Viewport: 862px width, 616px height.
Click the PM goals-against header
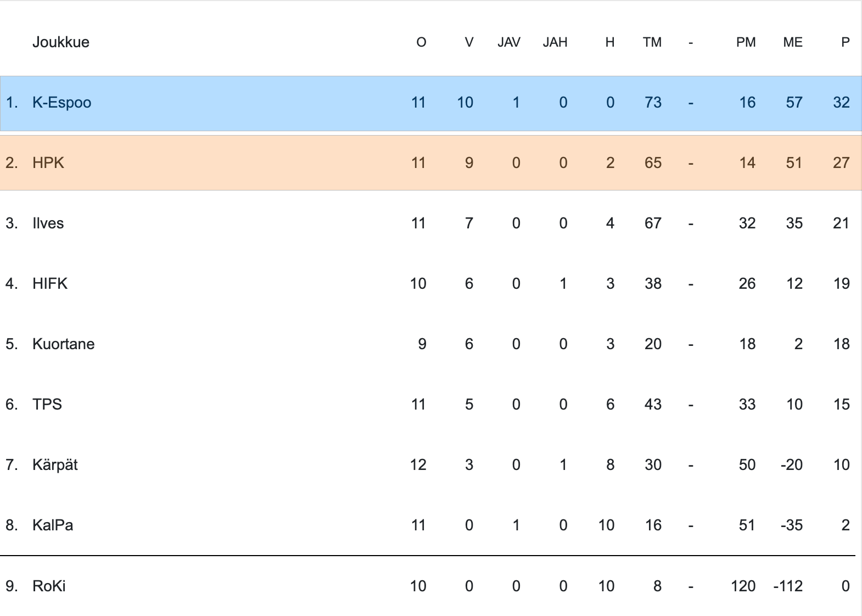coord(746,42)
